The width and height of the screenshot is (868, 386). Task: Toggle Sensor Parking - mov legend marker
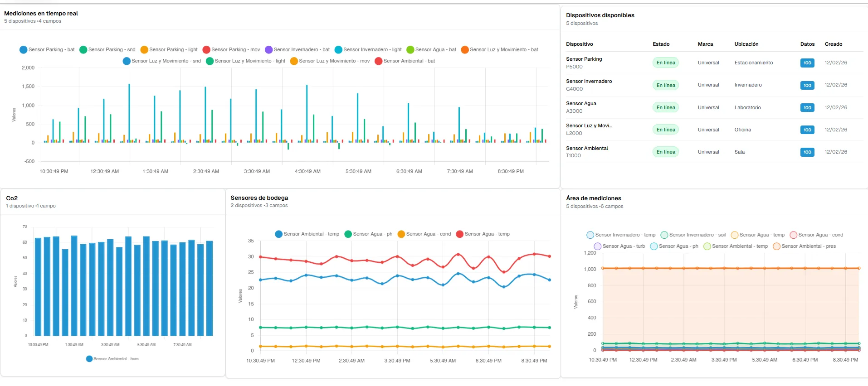pos(206,50)
